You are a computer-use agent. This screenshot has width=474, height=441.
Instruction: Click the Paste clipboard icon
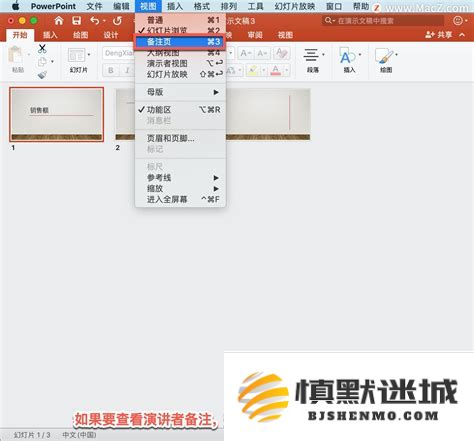(15, 55)
